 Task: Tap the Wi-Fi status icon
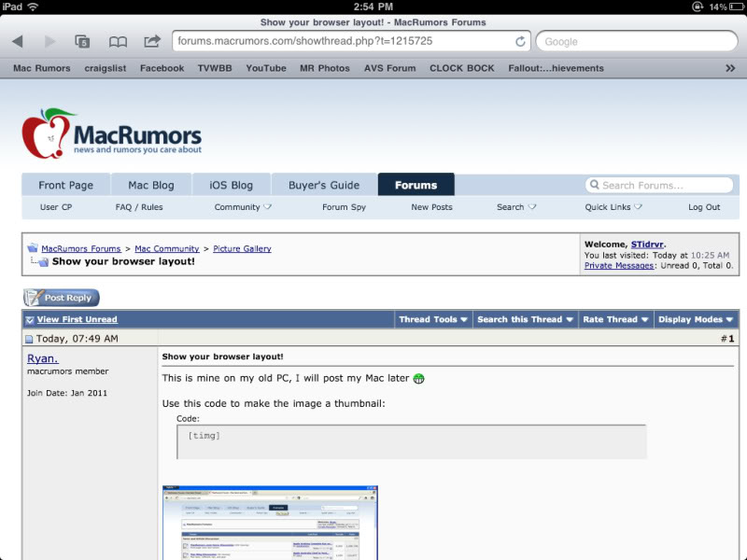[x=33, y=7]
